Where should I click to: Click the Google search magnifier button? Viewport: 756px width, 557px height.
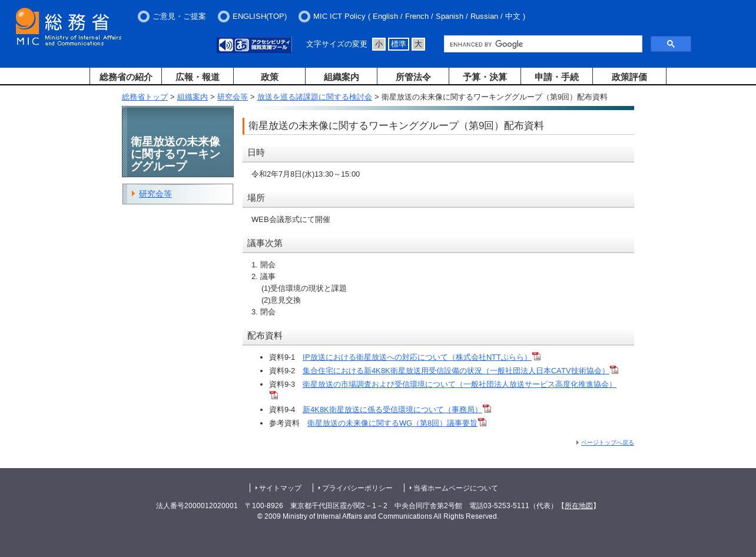pyautogui.click(x=671, y=44)
